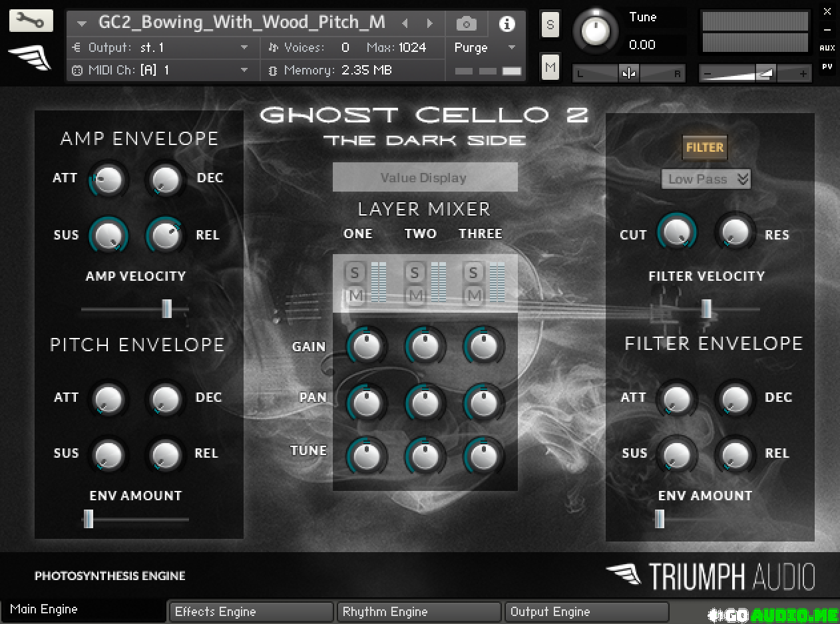
Task: Click layer TWO PAN knob
Action: 425,402
